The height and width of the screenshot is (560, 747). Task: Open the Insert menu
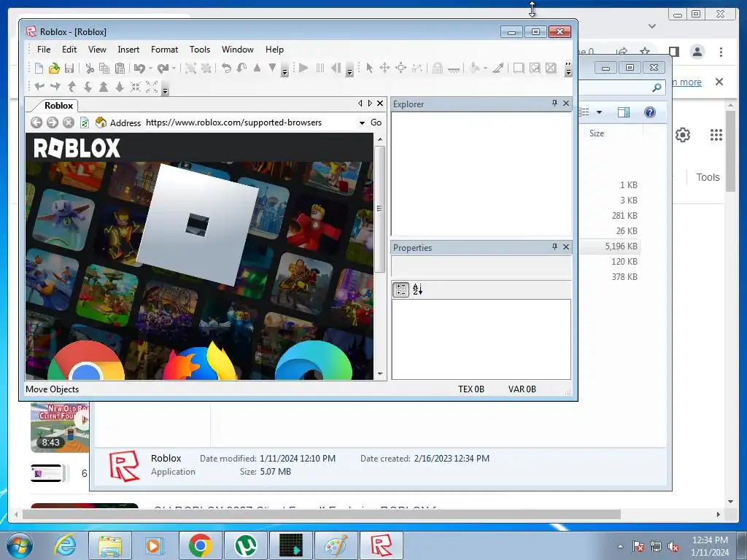pos(128,50)
